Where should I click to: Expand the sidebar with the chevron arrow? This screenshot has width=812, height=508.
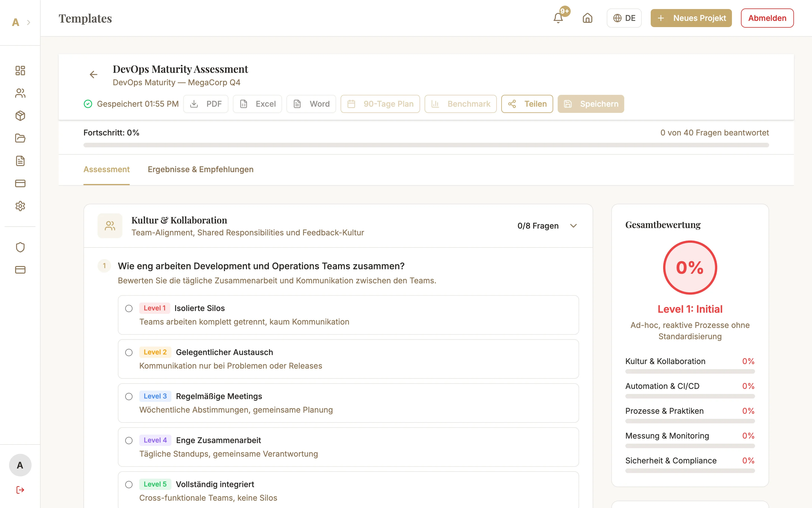(x=29, y=23)
